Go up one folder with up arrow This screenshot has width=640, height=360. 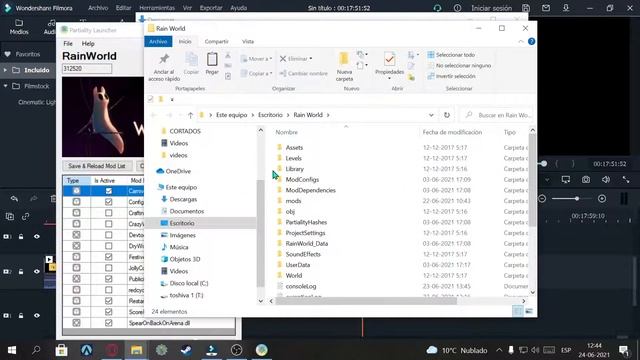point(190,116)
